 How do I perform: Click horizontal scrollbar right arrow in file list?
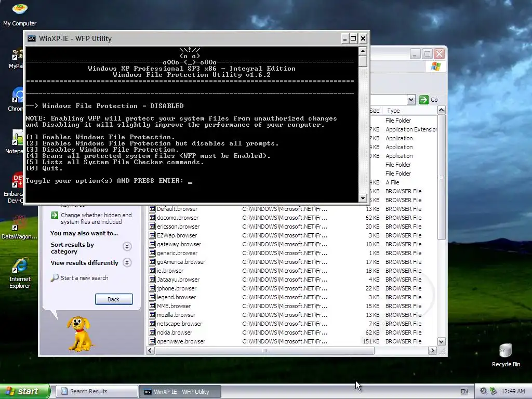(x=432, y=351)
